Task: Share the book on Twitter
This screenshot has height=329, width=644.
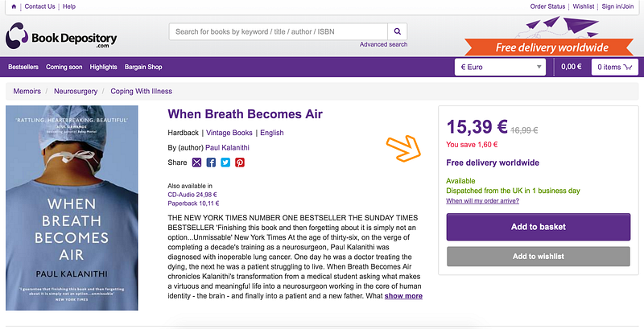Action: point(225,162)
